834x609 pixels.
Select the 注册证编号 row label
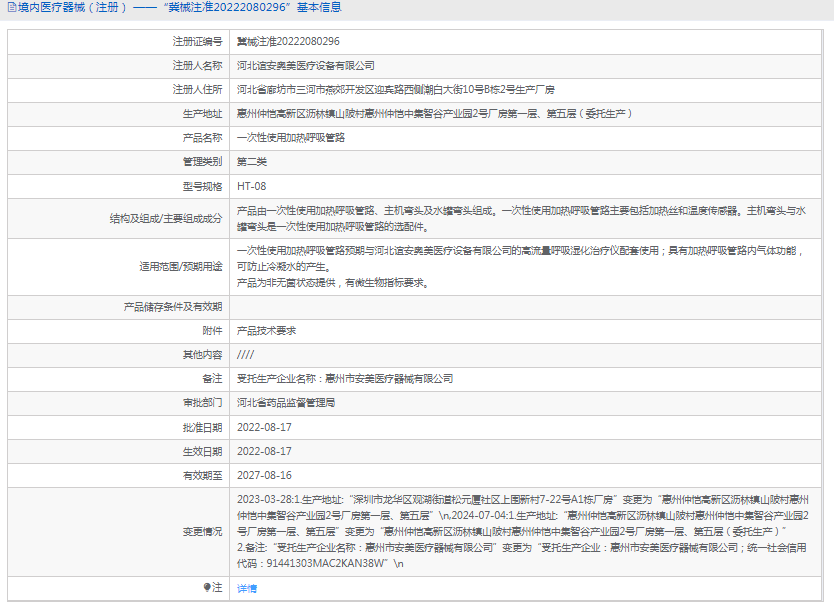point(197,41)
